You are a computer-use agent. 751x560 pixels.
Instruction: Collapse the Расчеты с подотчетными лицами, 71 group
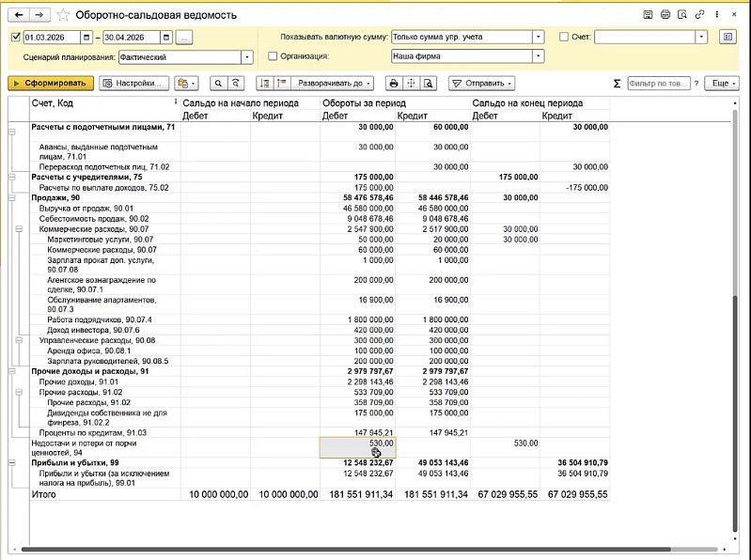tap(12, 132)
